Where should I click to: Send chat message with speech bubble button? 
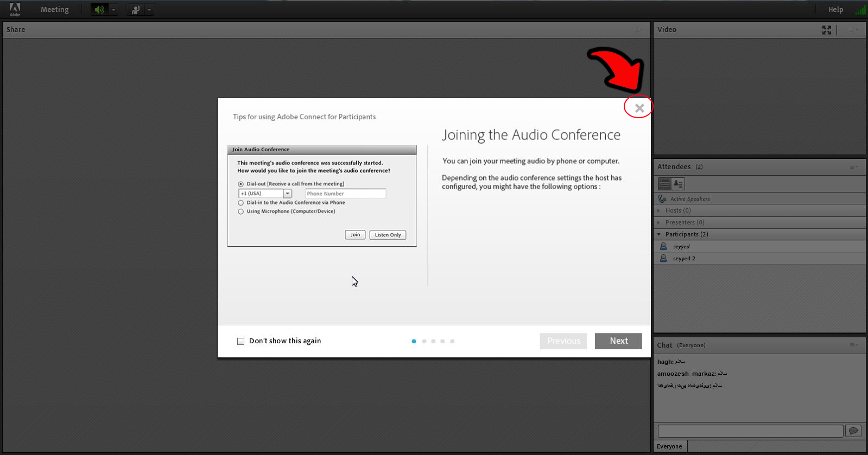click(x=853, y=431)
